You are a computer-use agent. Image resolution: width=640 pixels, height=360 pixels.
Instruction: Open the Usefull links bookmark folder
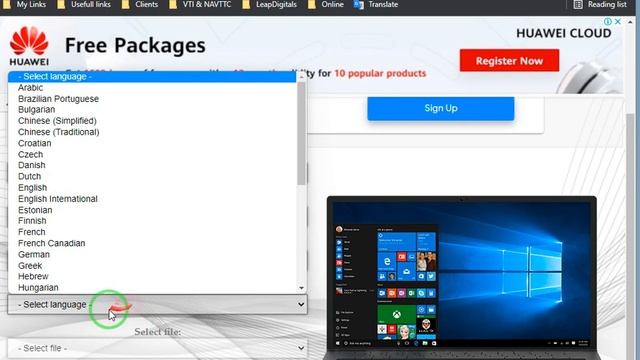(x=84, y=5)
